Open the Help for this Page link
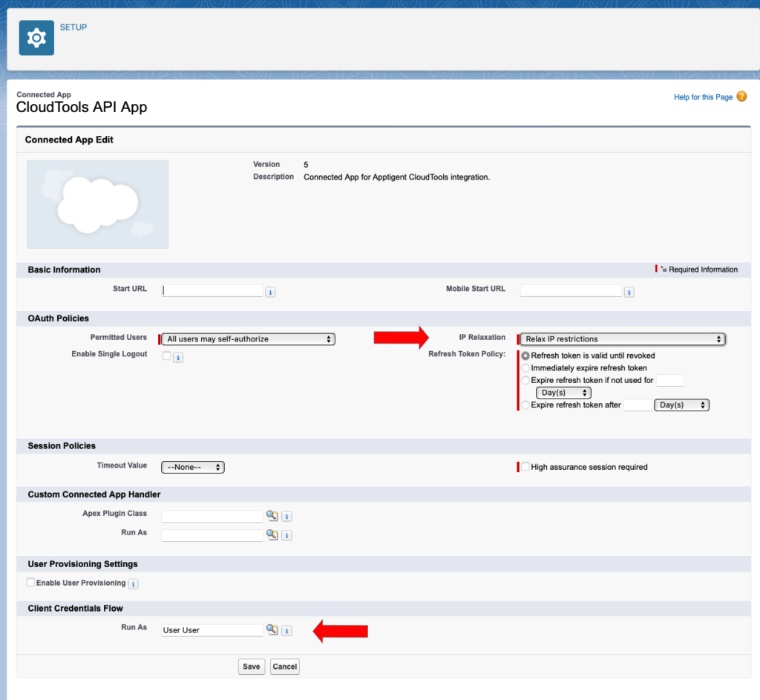760x700 pixels. tap(704, 97)
